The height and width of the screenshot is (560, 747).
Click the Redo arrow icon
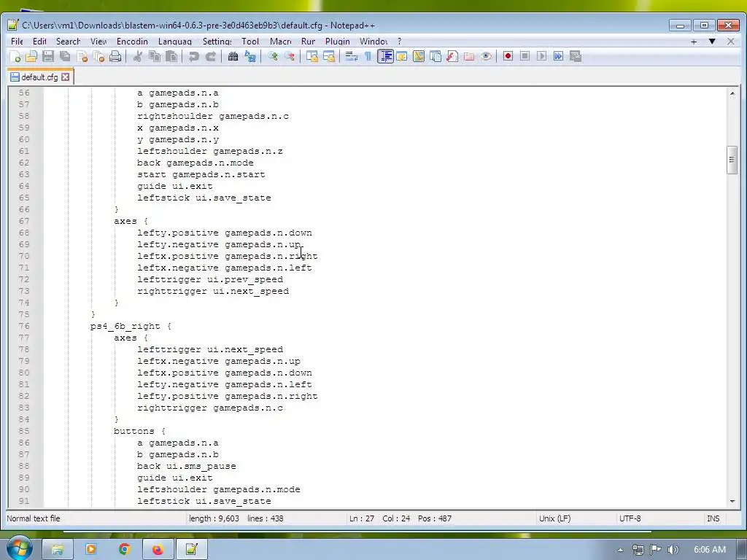click(211, 57)
